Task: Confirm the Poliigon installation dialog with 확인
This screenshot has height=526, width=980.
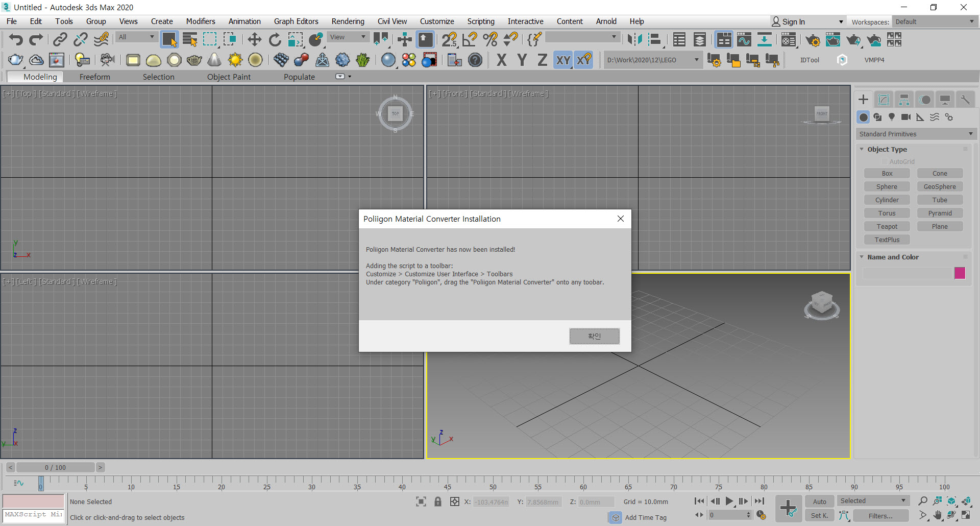Action: pos(594,336)
